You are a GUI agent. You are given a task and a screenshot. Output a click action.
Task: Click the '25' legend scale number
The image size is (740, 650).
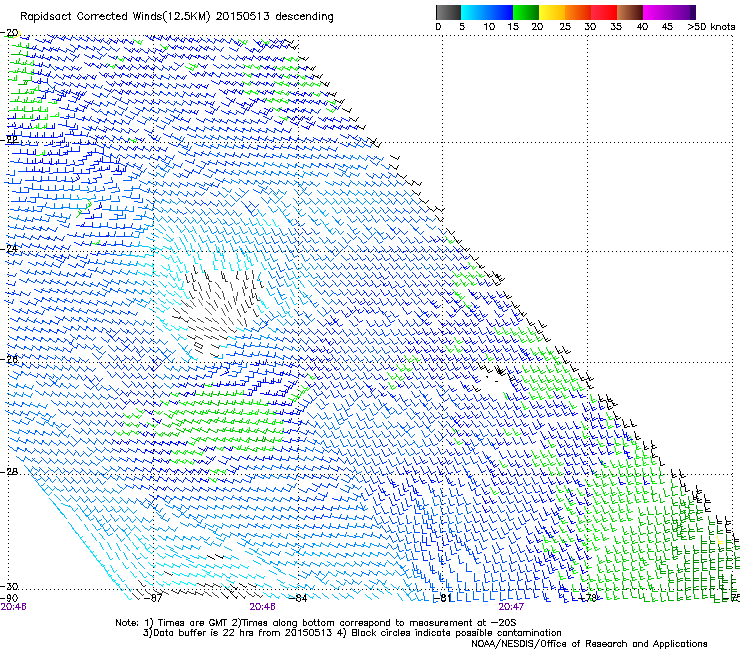pos(564,27)
